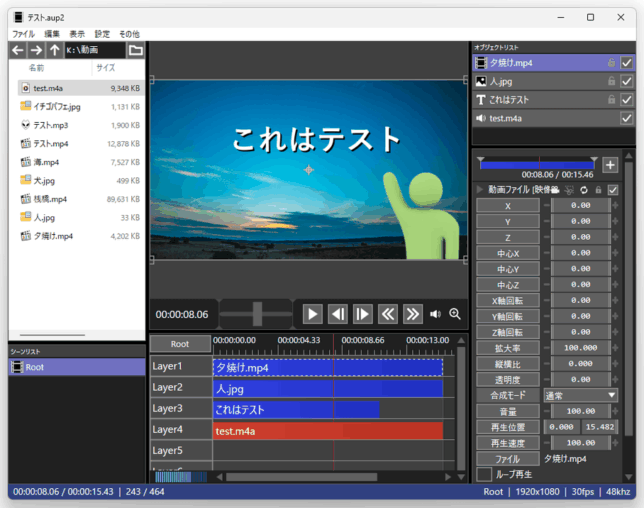
Task: Enable the ループ再生 checkbox
Action: point(484,473)
